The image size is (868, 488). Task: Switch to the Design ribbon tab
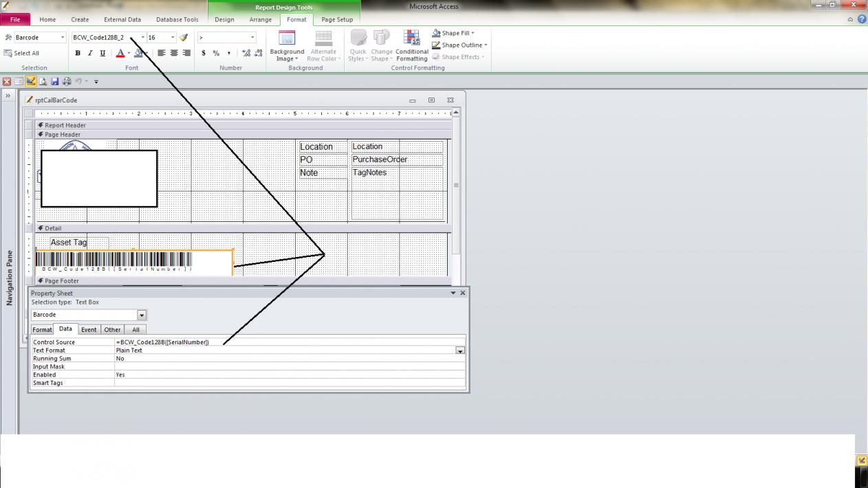point(224,19)
